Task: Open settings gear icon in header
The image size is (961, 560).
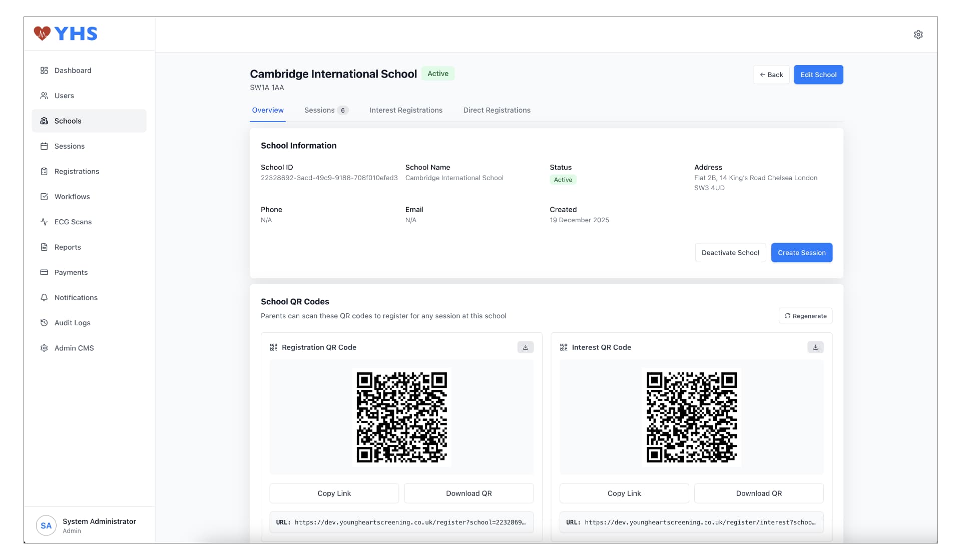Action: point(918,35)
